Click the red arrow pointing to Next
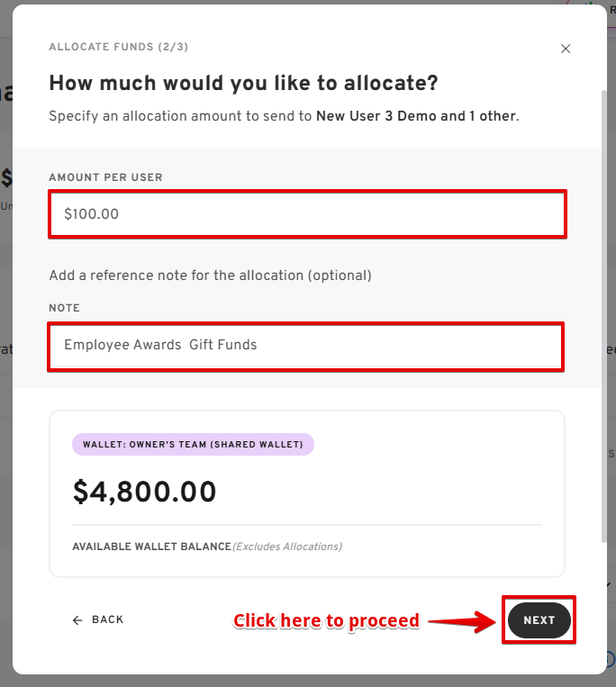 463,620
